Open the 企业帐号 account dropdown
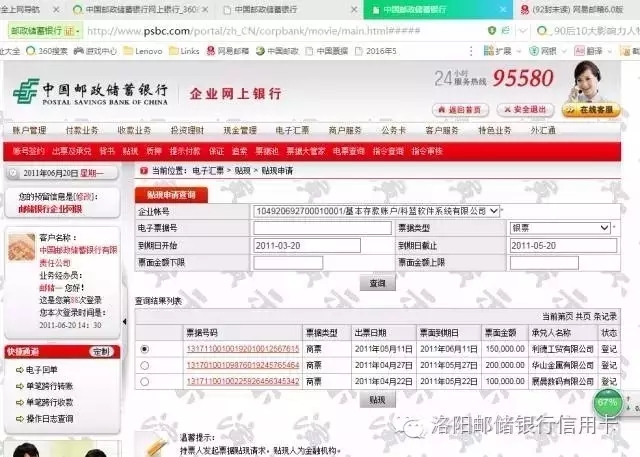The width and height of the screenshot is (640, 457). point(376,211)
